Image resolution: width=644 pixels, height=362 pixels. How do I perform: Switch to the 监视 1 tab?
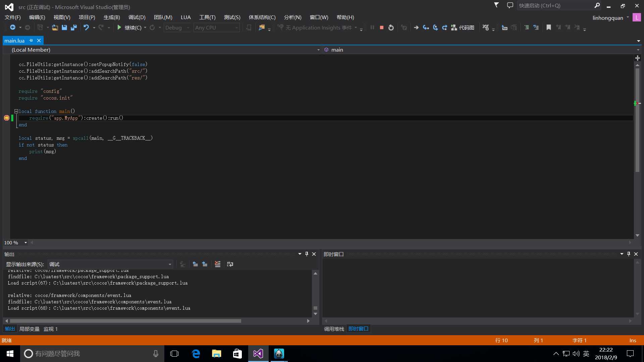click(51, 329)
